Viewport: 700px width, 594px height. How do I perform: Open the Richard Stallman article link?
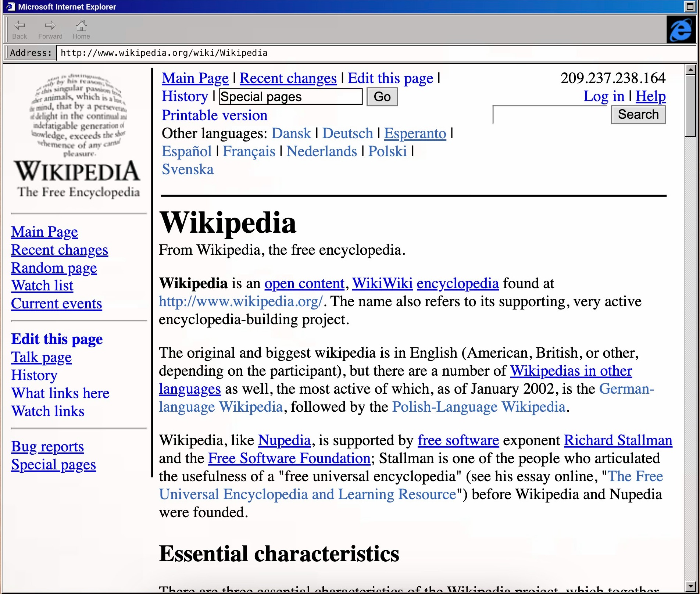tap(618, 440)
